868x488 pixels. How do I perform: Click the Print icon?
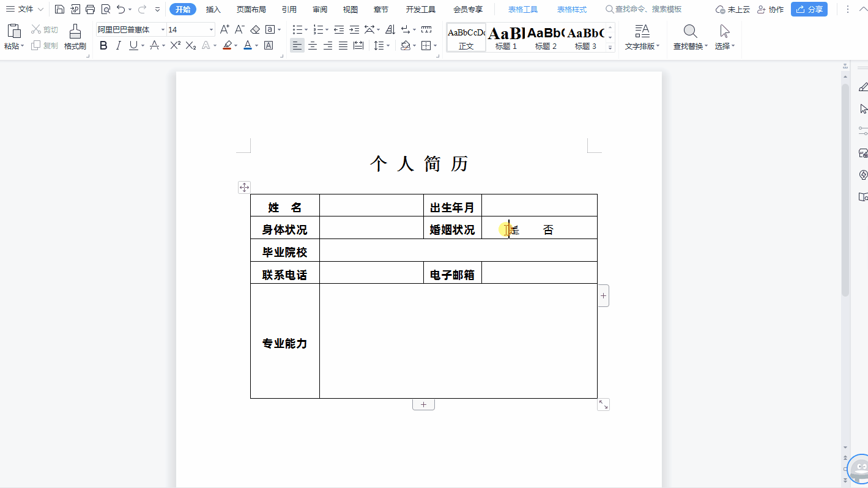click(x=91, y=9)
